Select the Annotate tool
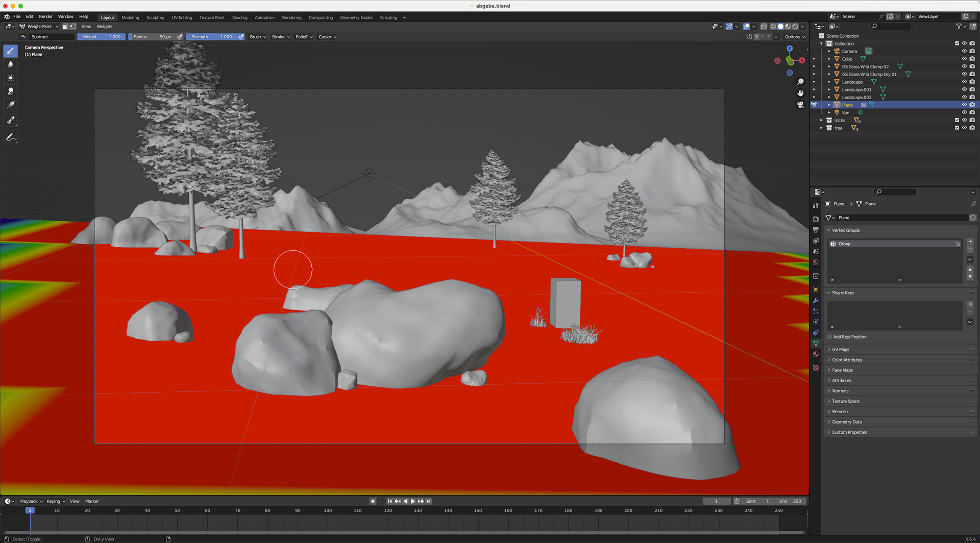980x543 pixels. coord(10,137)
